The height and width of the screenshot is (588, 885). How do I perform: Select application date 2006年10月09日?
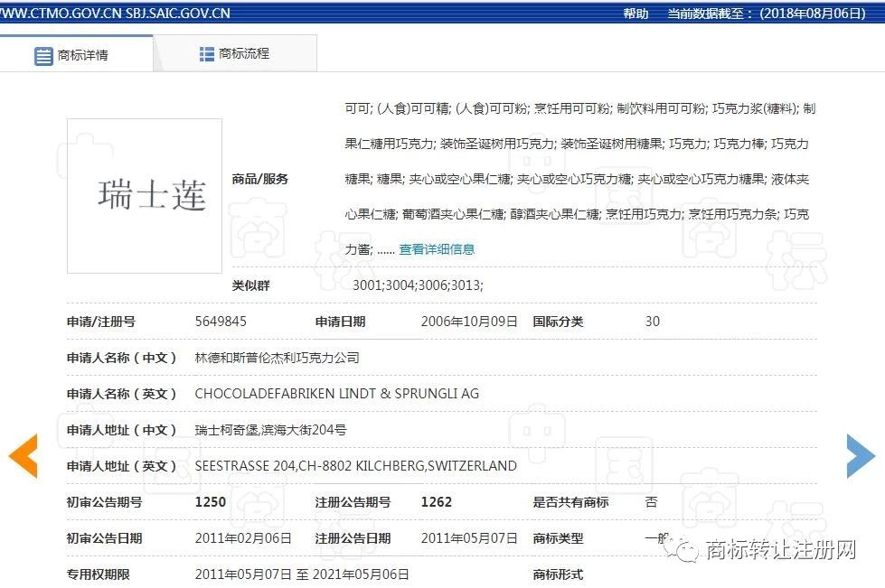click(x=469, y=322)
